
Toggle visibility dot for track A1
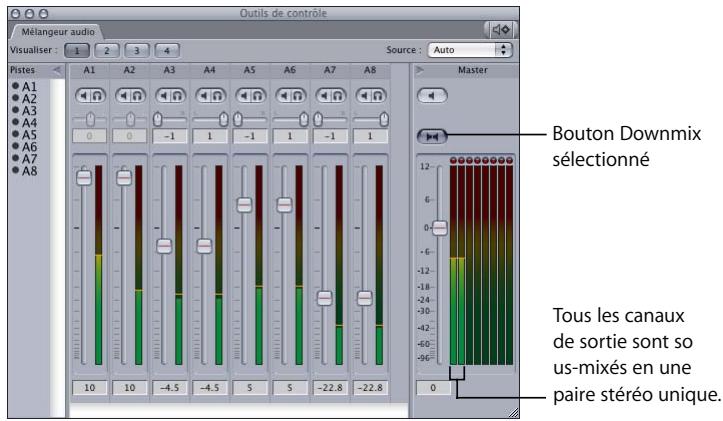[x=15, y=86]
